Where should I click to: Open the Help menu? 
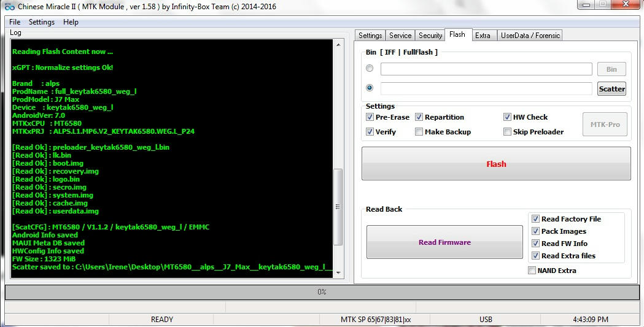click(x=71, y=22)
